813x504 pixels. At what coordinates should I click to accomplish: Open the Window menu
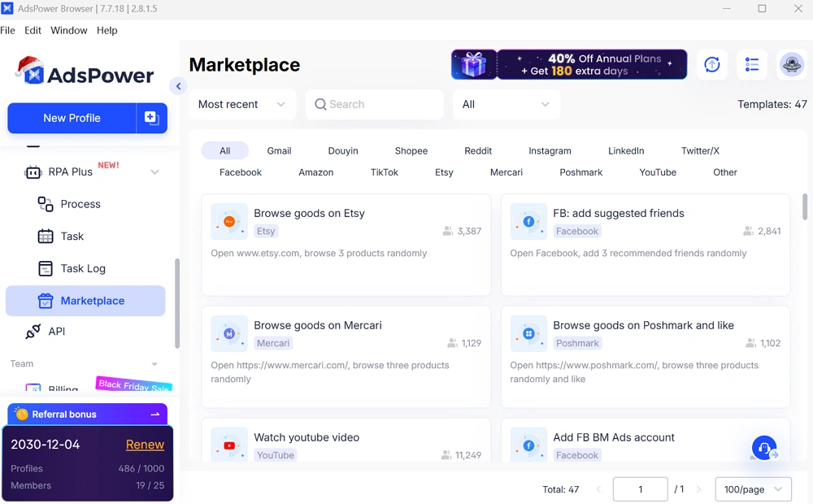[x=68, y=30]
